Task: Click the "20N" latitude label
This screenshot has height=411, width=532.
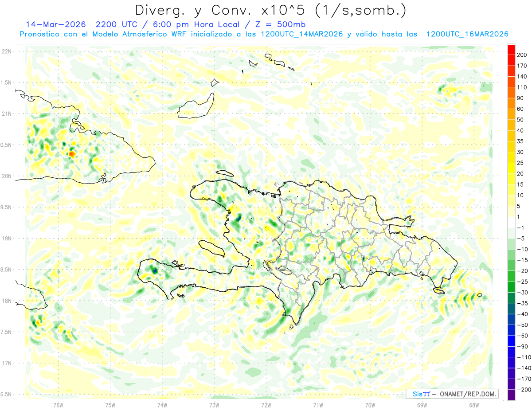Action: pyautogui.click(x=6, y=176)
